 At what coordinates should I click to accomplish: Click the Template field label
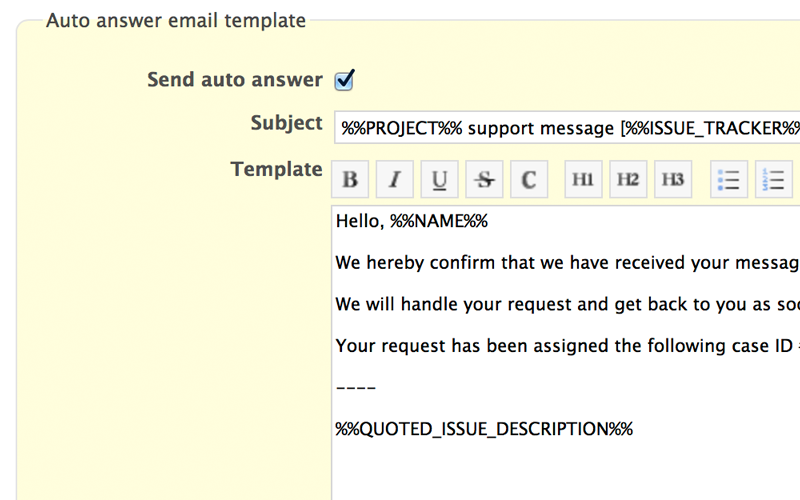(x=276, y=169)
